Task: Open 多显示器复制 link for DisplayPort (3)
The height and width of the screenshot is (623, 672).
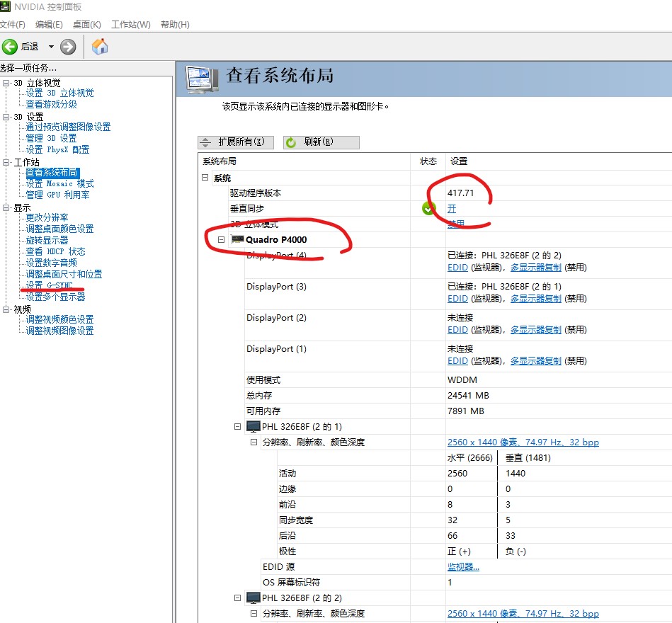Action: click(536, 299)
